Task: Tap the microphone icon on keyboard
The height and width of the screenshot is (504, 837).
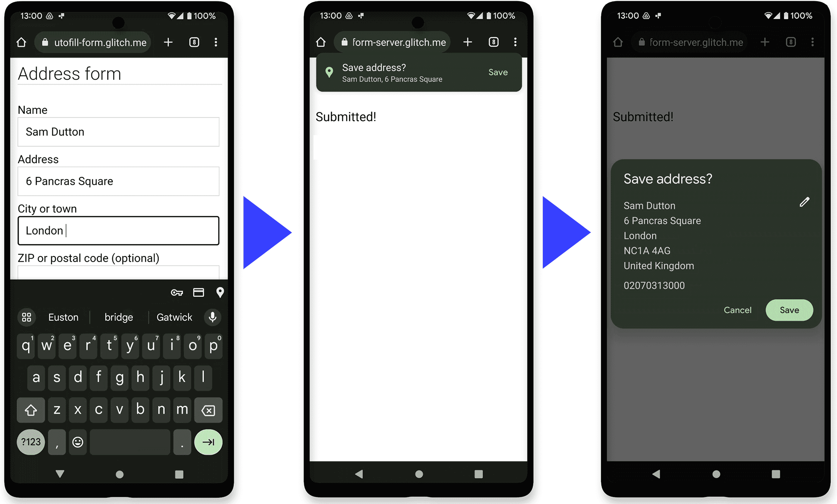Action: (x=214, y=317)
